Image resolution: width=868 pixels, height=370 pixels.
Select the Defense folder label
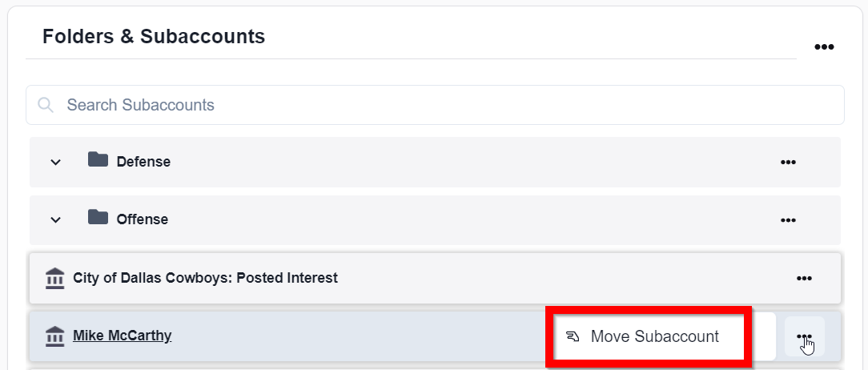[143, 162]
